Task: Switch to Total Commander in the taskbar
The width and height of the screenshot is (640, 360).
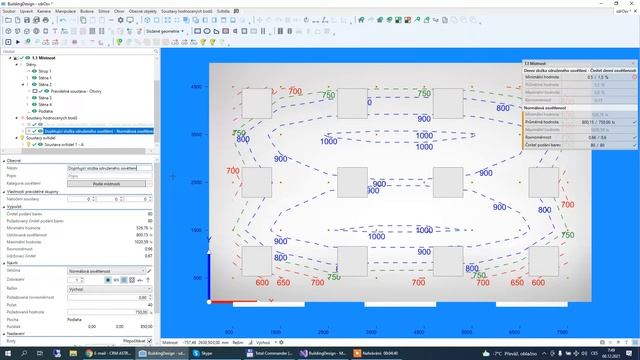Action: tap(269, 353)
